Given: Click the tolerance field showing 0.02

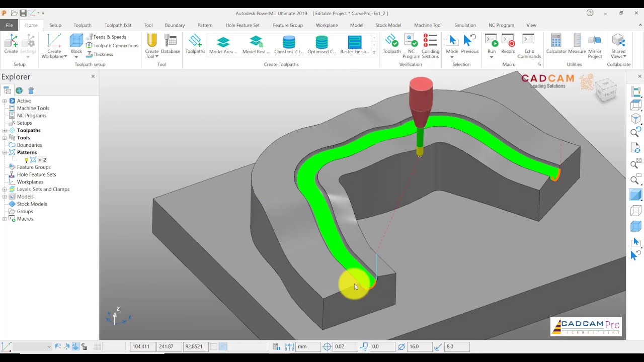Looking at the screenshot, I should (345, 346).
